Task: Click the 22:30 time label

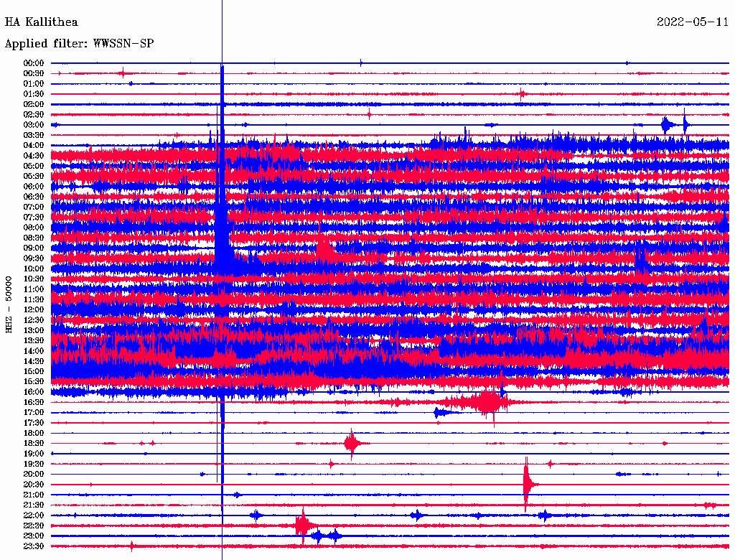Action: click(x=34, y=526)
